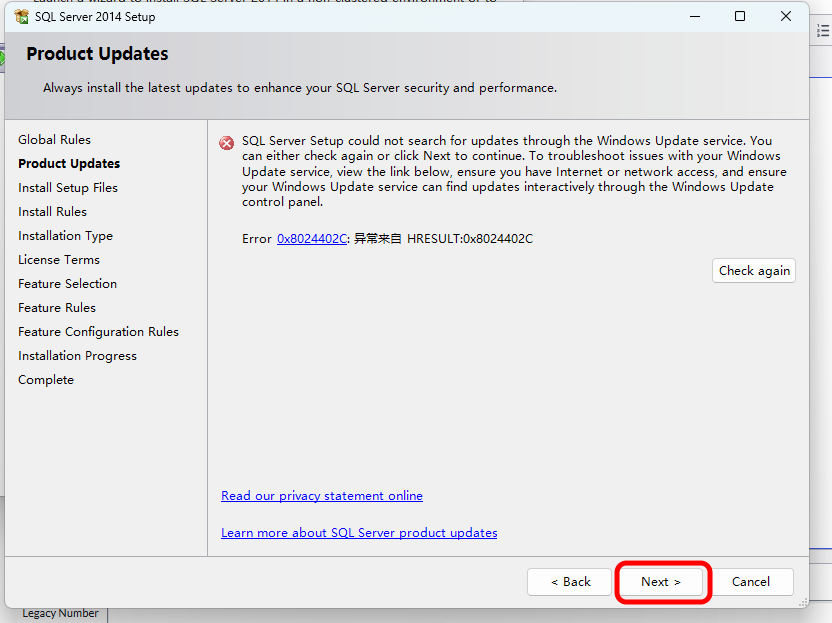Select Install Setup Files step
The height and width of the screenshot is (623, 832).
pyautogui.click(x=68, y=188)
